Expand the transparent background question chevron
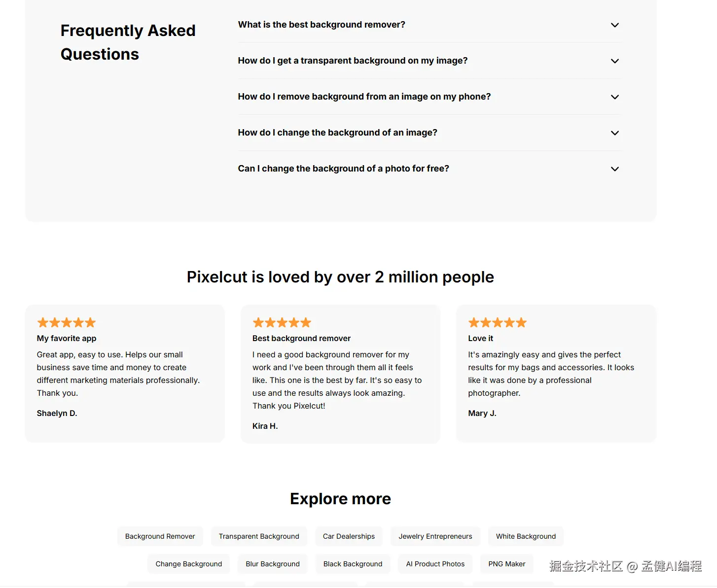 pos(614,61)
